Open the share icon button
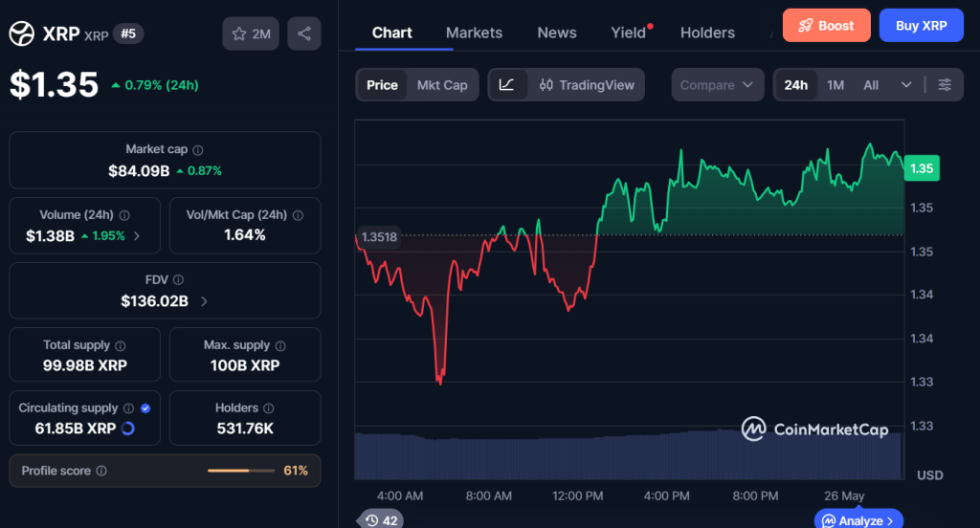 [x=304, y=33]
